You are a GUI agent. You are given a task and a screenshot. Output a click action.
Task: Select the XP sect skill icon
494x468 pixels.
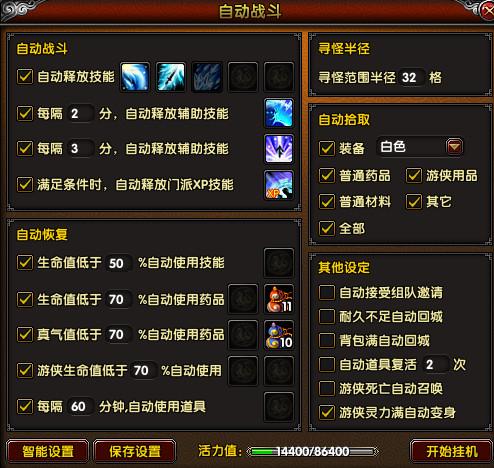(x=279, y=185)
